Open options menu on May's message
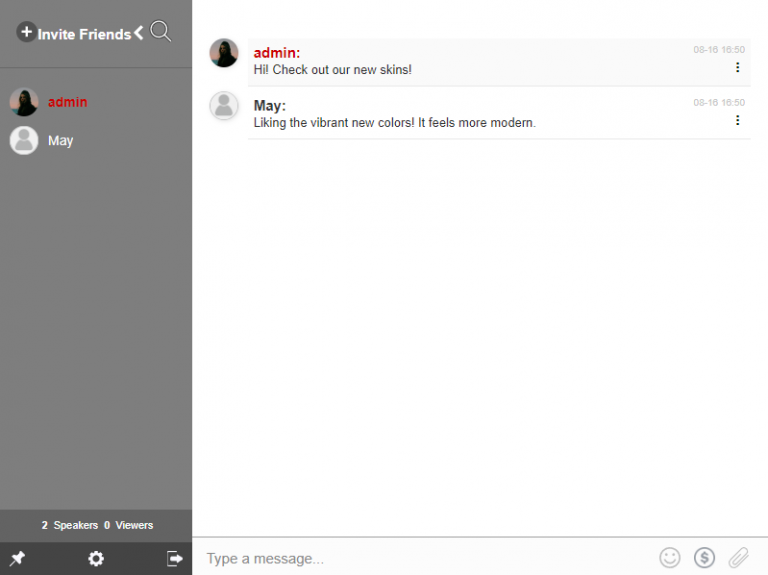This screenshot has height=575, width=768. click(738, 121)
